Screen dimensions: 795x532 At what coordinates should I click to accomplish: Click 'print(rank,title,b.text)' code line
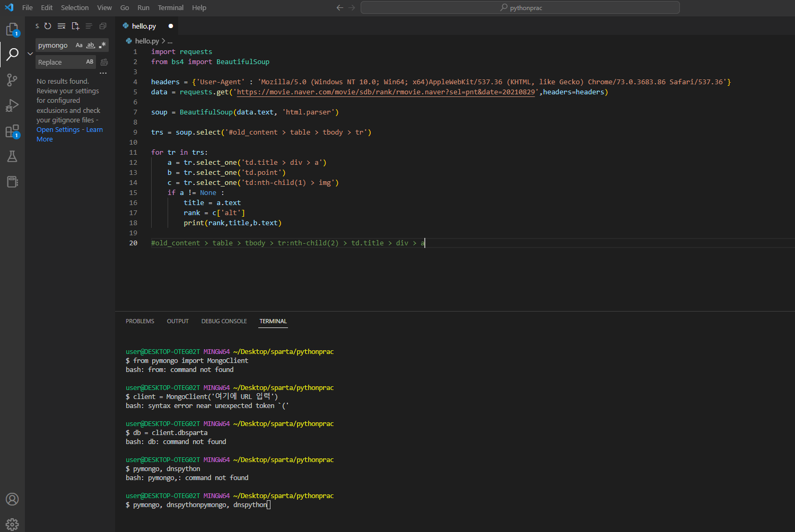[232, 223]
